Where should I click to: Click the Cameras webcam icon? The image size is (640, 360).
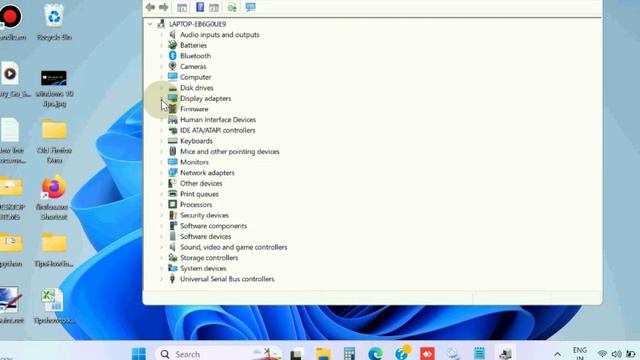point(173,66)
